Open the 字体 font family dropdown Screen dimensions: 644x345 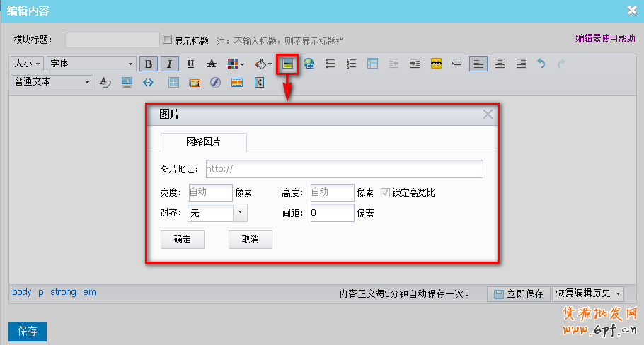[91, 64]
